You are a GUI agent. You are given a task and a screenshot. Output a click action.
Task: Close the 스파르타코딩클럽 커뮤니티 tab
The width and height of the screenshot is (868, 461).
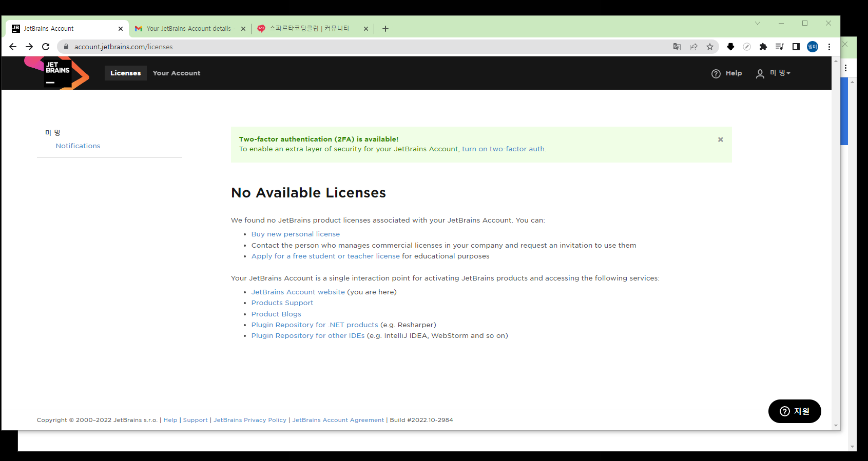[x=366, y=29]
